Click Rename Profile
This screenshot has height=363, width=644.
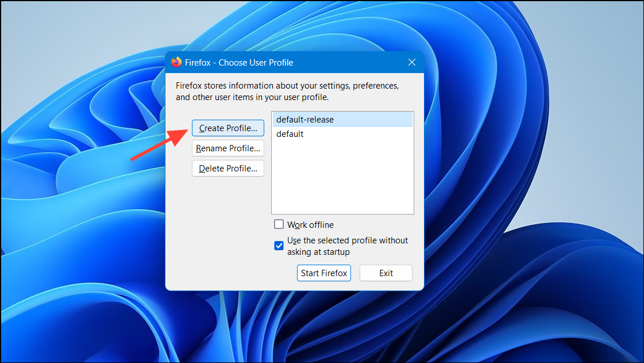(227, 148)
